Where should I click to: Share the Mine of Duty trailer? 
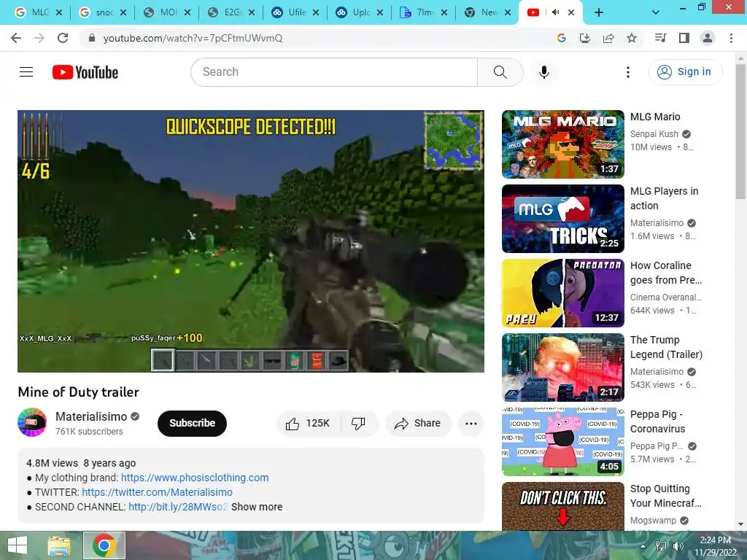pos(418,424)
